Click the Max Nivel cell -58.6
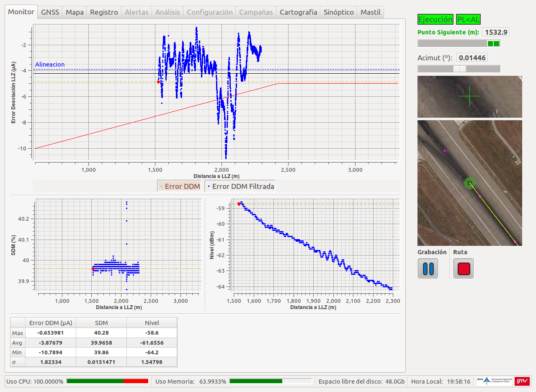 coord(152,333)
